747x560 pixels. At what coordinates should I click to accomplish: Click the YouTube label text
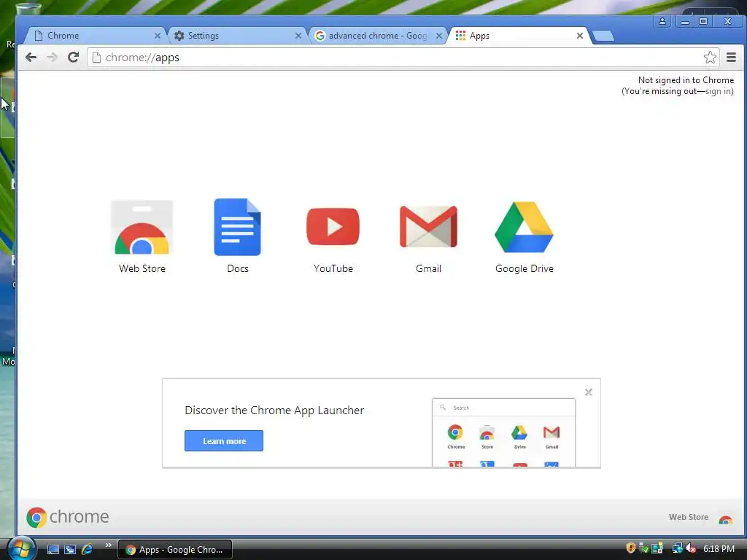point(333,268)
